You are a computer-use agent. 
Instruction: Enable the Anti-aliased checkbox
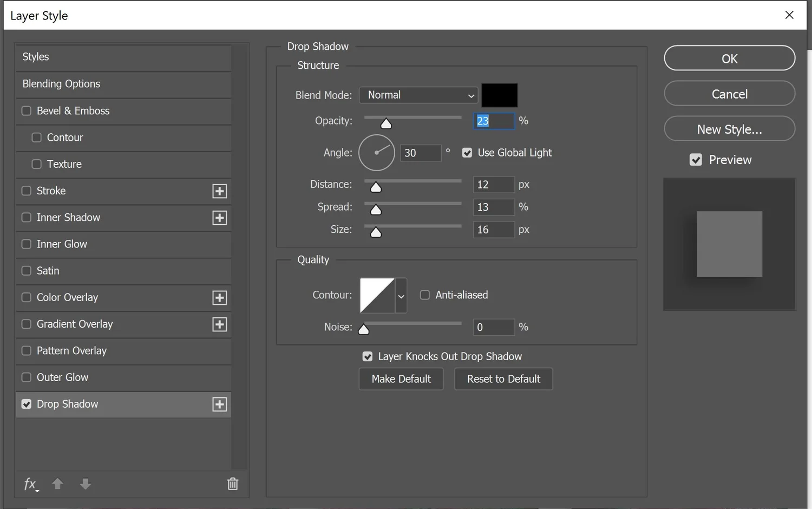425,295
